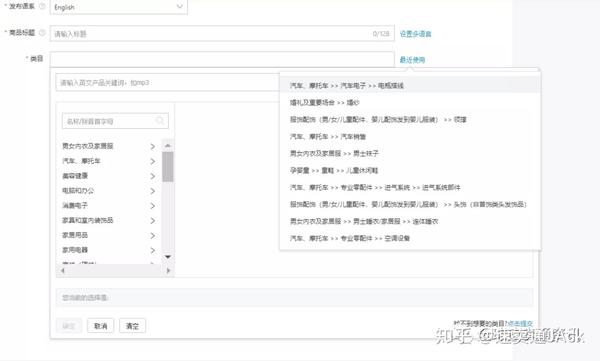Expand the 消费电子 category arrow
The image size is (600, 361).
pyautogui.click(x=153, y=206)
